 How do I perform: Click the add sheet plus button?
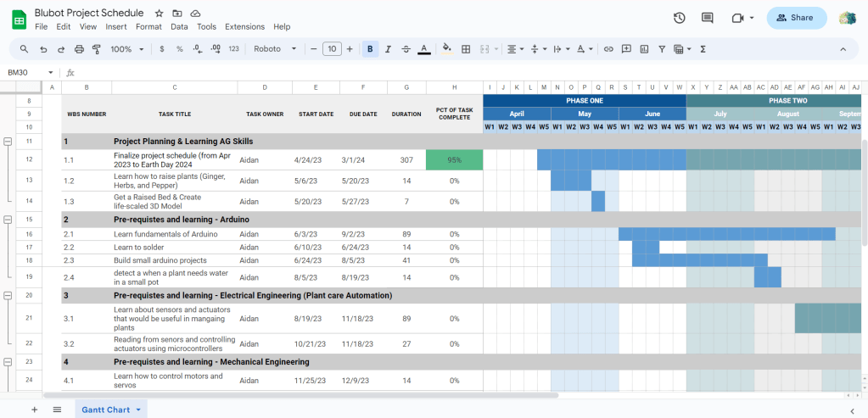pos(34,410)
